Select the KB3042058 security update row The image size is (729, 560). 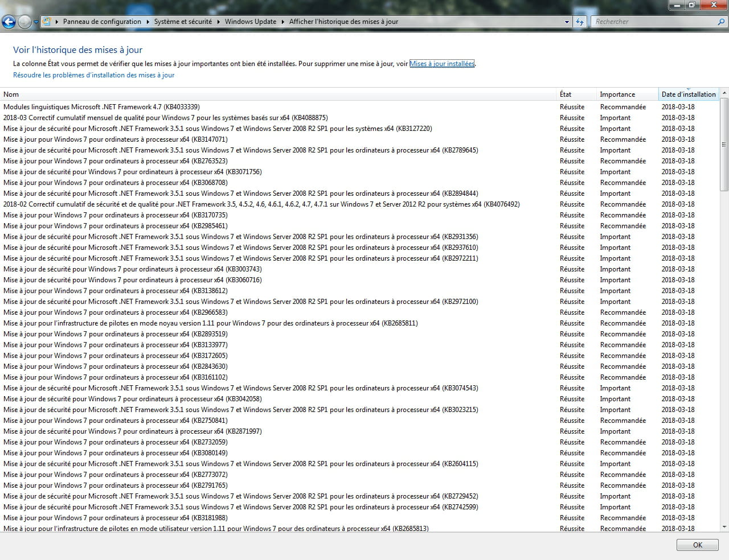360,399
